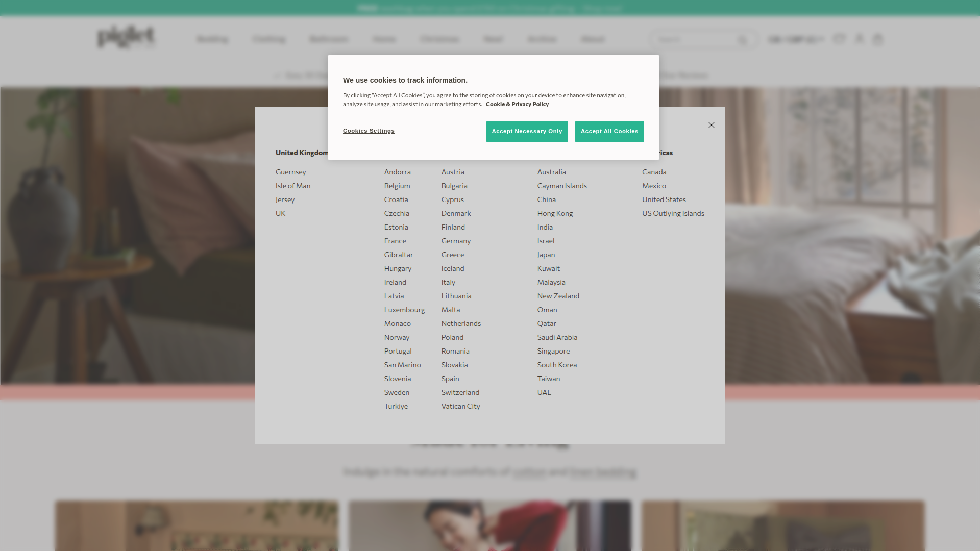Open the Cookie & Privacy Policy link
This screenshot has height=551, width=980.
coord(517,104)
